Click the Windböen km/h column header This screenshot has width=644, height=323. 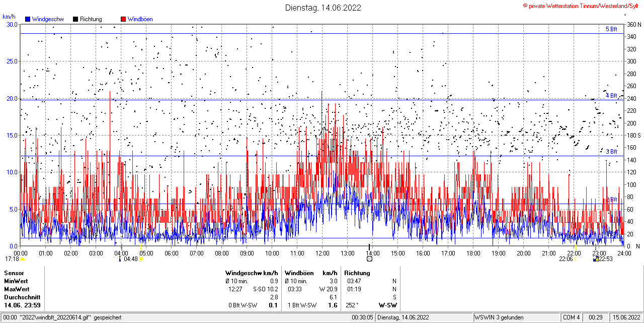[311, 273]
